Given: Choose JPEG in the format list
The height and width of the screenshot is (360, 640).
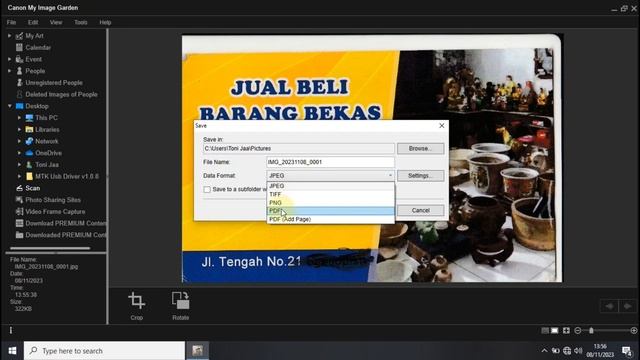Looking at the screenshot, I should pos(330,186).
